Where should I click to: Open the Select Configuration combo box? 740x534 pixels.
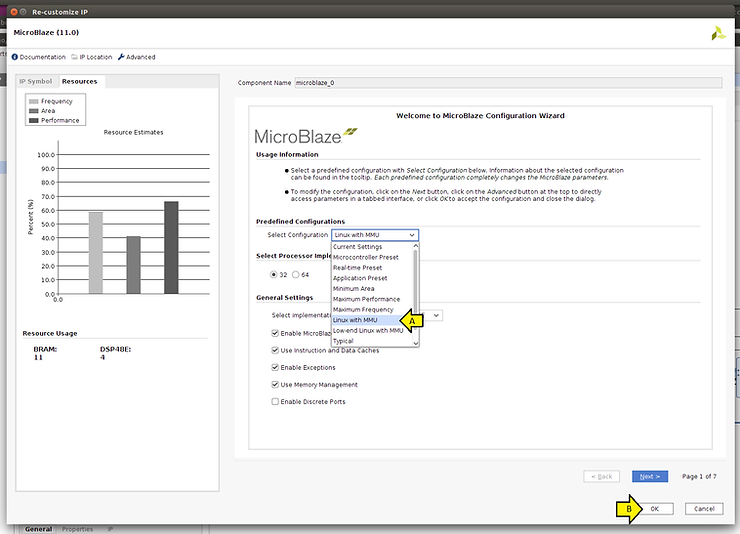(x=375, y=235)
